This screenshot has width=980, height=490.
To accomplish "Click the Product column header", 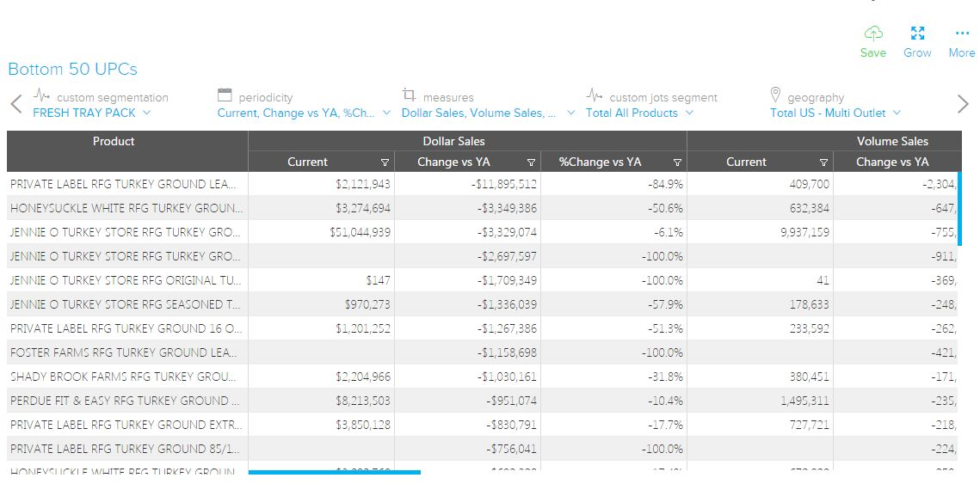I will pos(114,141).
